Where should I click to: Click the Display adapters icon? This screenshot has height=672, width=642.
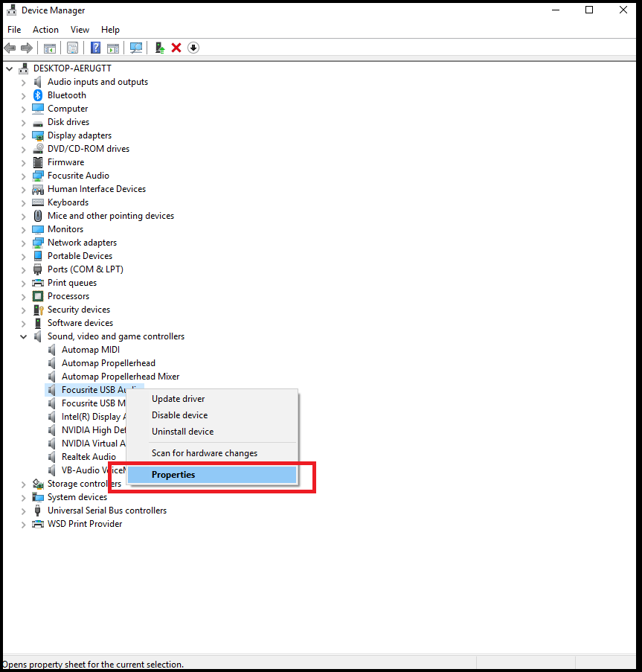(x=38, y=135)
